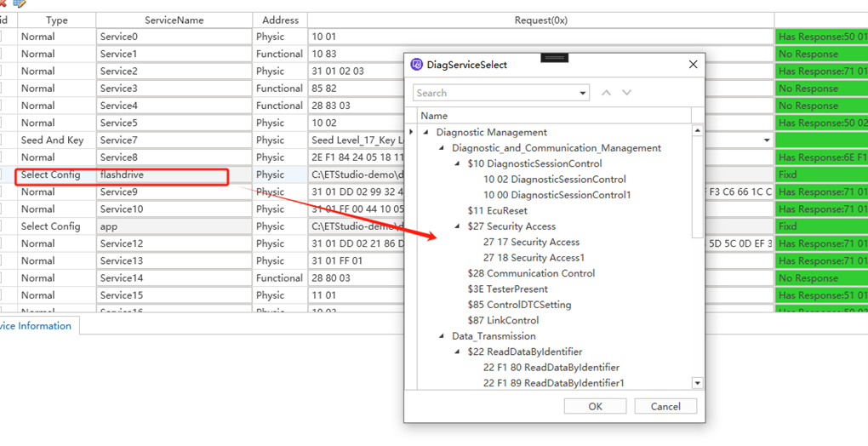Select 27 17 Security Access entry
This screenshot has width=868, height=446.
click(531, 243)
